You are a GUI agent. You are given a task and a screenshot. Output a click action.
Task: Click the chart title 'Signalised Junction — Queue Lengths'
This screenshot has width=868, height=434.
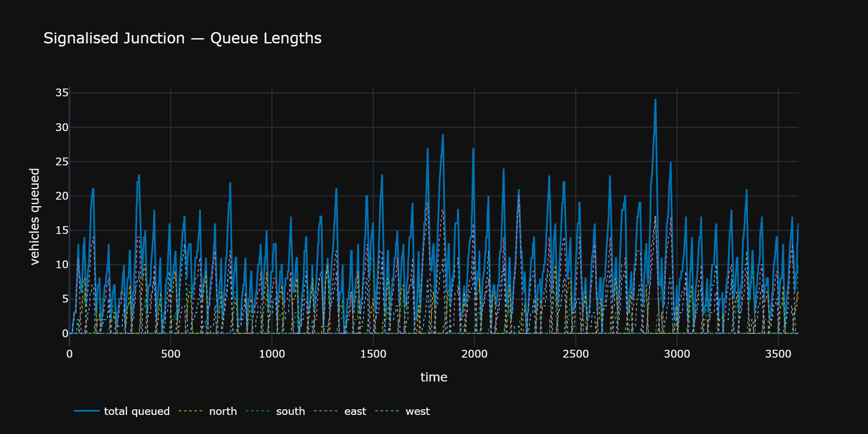(182, 38)
